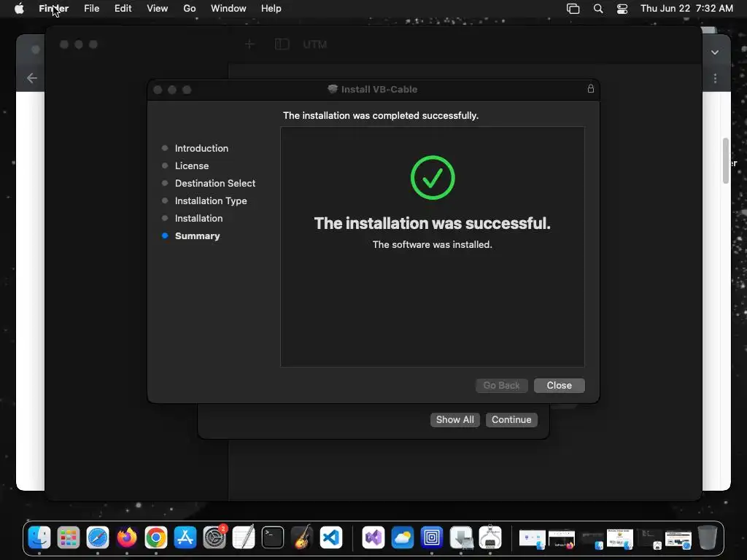The height and width of the screenshot is (560, 747).
Task: Open the Apple menu
Action: click(x=19, y=9)
